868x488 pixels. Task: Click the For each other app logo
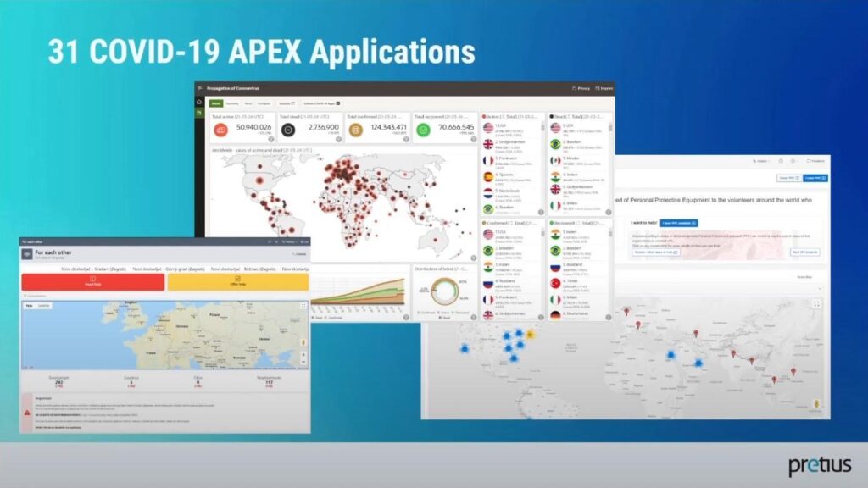[26, 254]
